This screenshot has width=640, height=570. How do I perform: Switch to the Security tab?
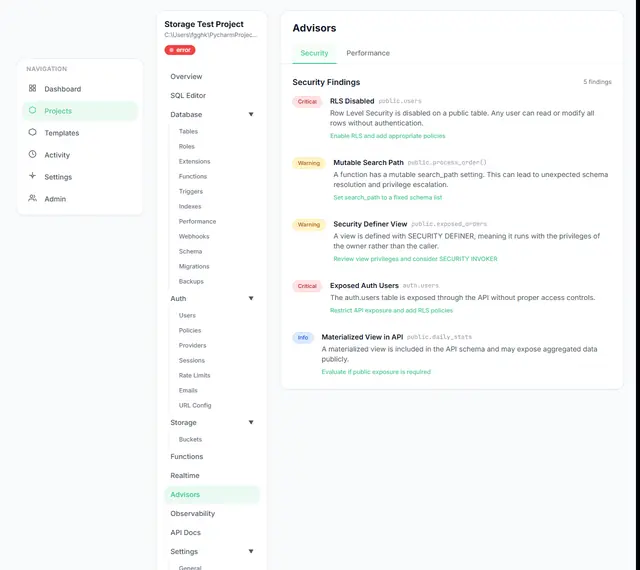[x=314, y=53]
